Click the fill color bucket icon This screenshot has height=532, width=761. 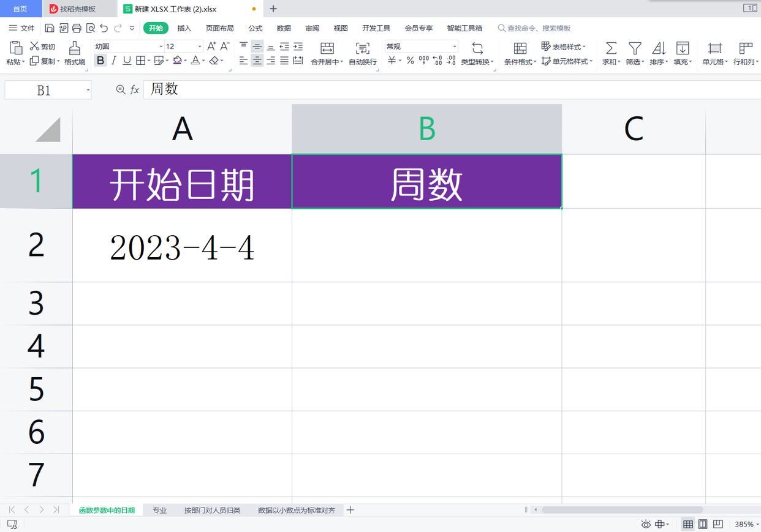177,61
